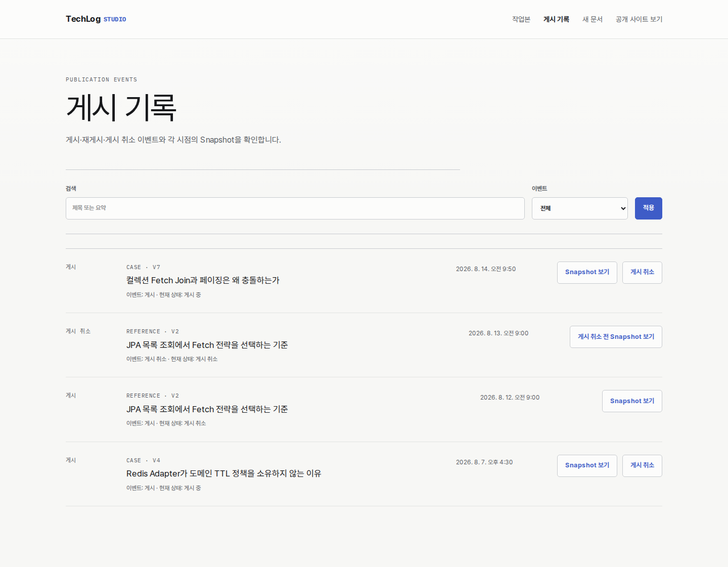Open title 컬렉션 Fetch Join과 페이징은 왜 충돌하는가
Viewport: 728px width, 567px height.
tap(203, 280)
